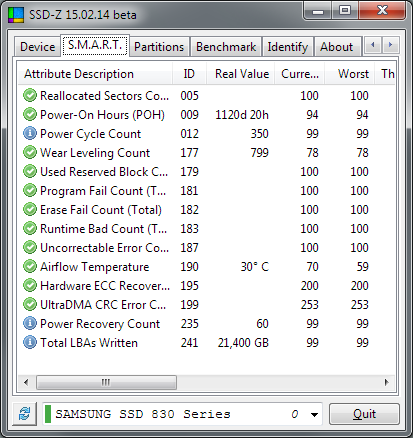
Task: Sort by the ID column header
Action: [x=189, y=74]
